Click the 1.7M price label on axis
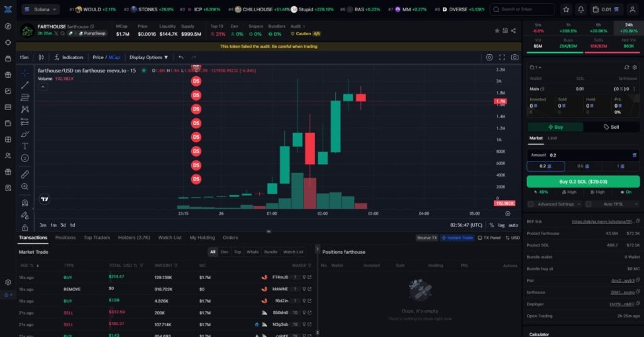 pos(500,101)
